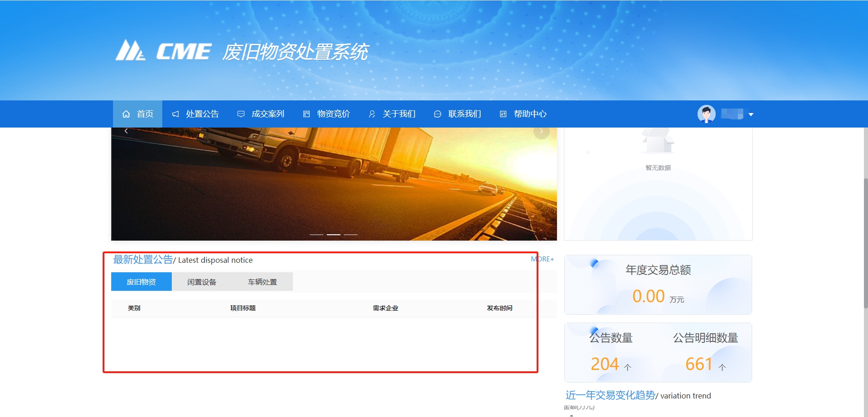Click the CME logo in header
The image size is (868, 417).
pyautogui.click(x=163, y=51)
